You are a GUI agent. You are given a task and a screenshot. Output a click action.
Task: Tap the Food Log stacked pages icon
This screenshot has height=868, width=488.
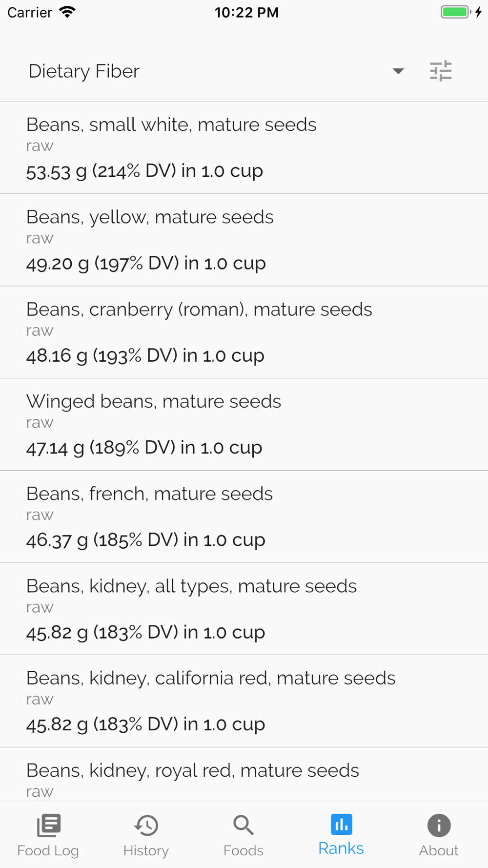[48, 825]
